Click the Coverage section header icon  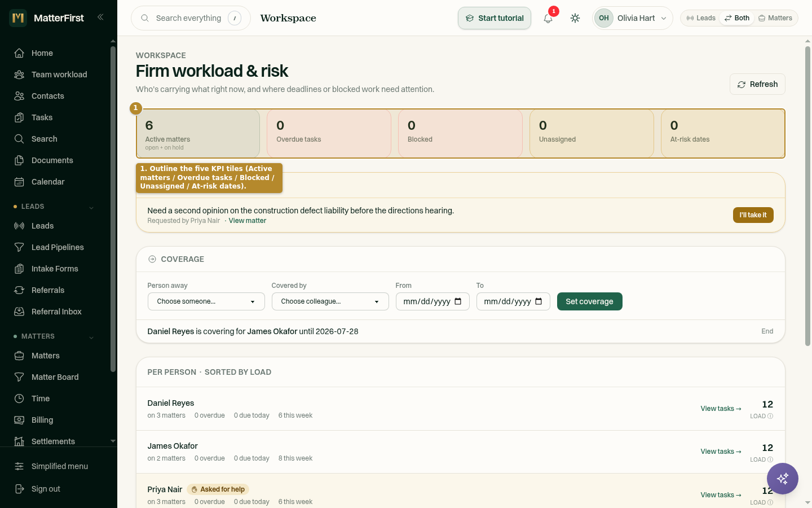point(152,259)
